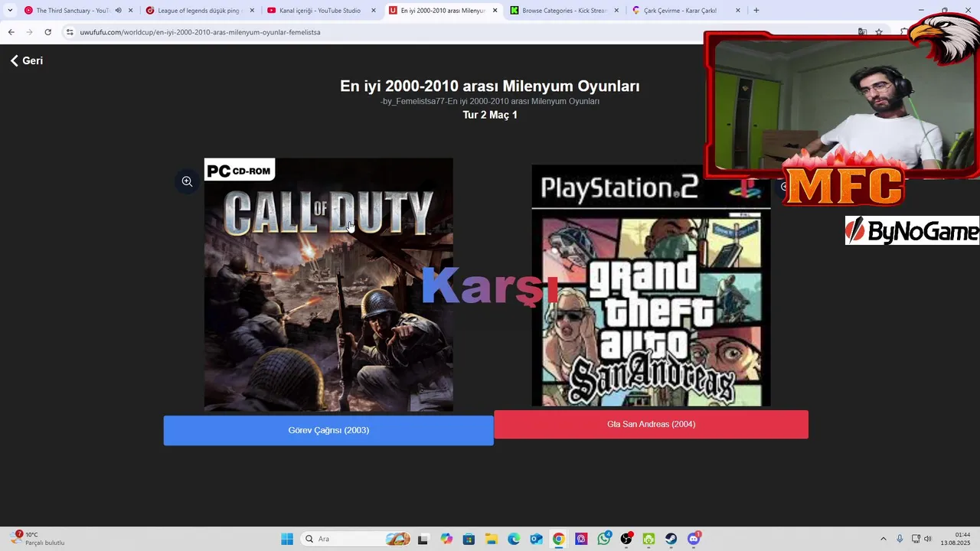
Task: Bookmark this page with the star
Action: 879,32
